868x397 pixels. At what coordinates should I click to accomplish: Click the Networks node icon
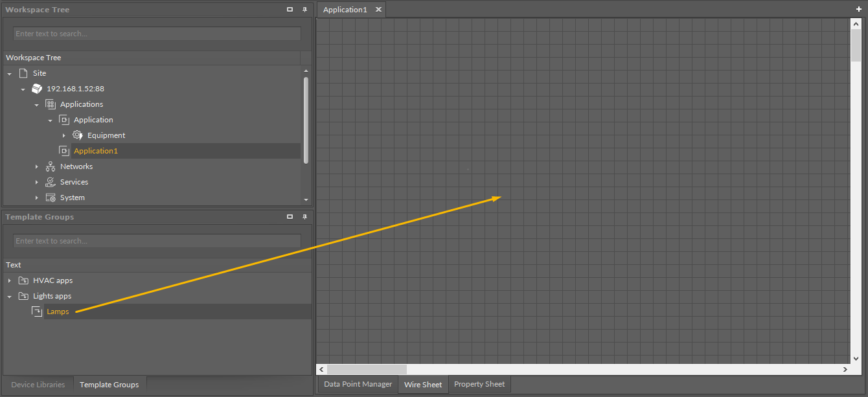(x=51, y=166)
